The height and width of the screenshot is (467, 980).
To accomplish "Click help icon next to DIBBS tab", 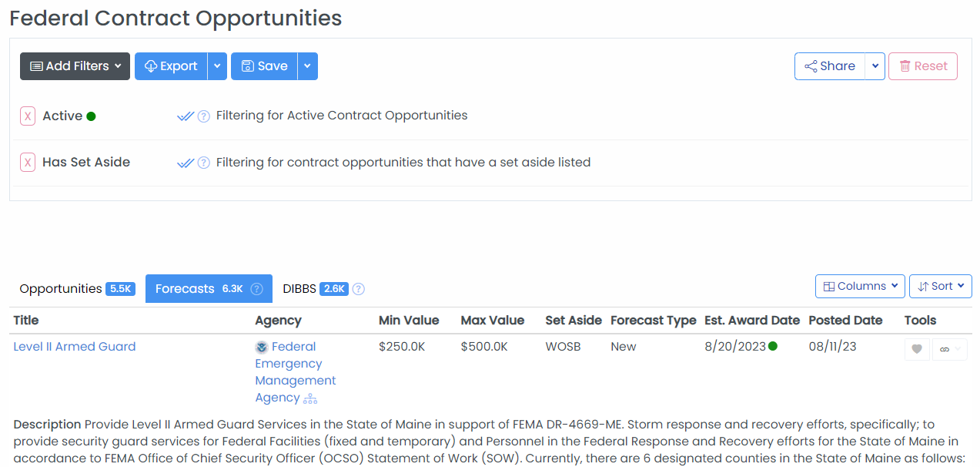I will coord(359,289).
